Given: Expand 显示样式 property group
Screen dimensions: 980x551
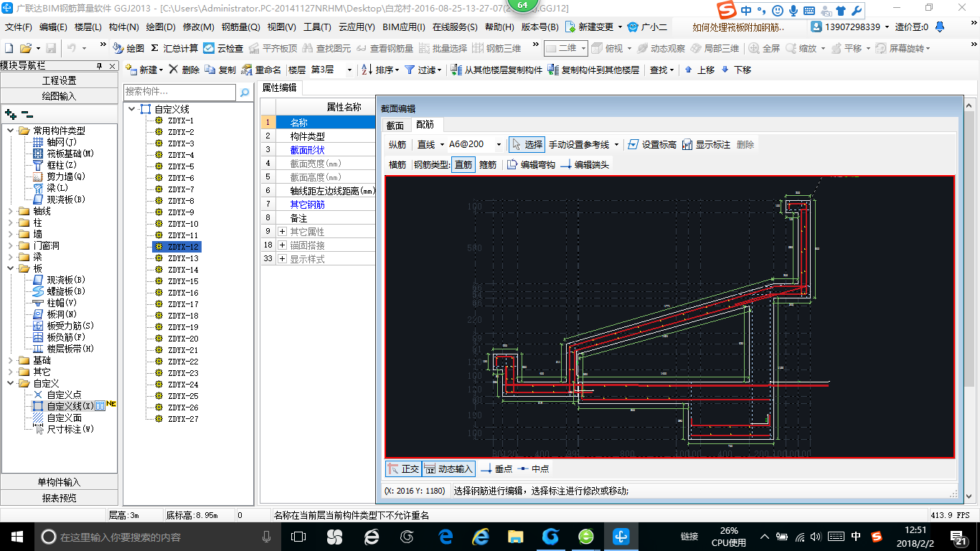Looking at the screenshot, I should (x=282, y=259).
